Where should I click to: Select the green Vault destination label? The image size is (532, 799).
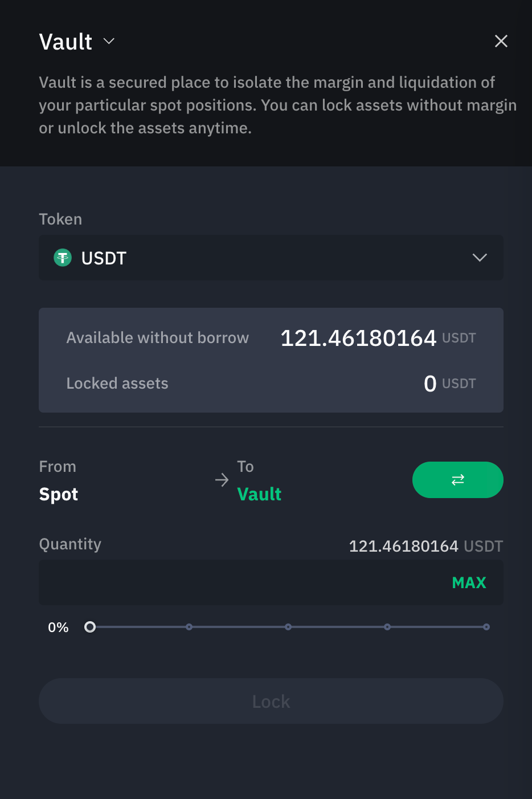(x=259, y=494)
